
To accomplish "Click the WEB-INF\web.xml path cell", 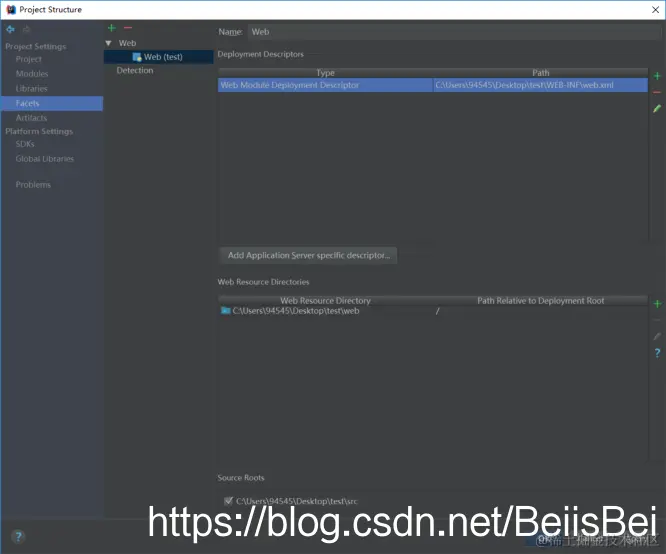I will [540, 85].
